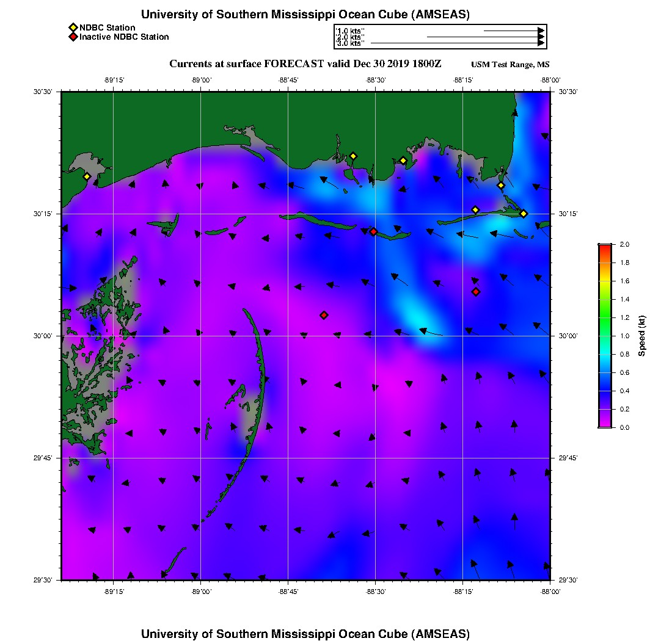Select the easternmost yellow NDBC station marker
The height and width of the screenshot is (641, 672).
[524, 214]
